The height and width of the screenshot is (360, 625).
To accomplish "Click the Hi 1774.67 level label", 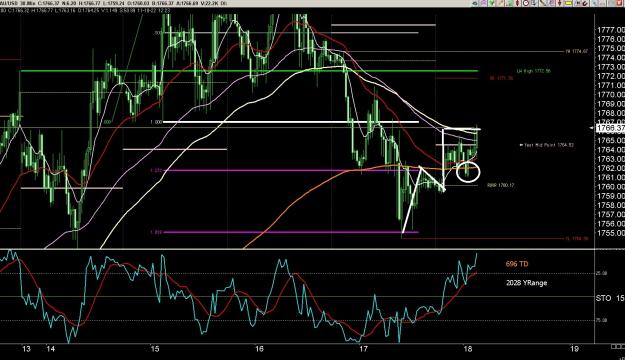I will [x=576, y=51].
